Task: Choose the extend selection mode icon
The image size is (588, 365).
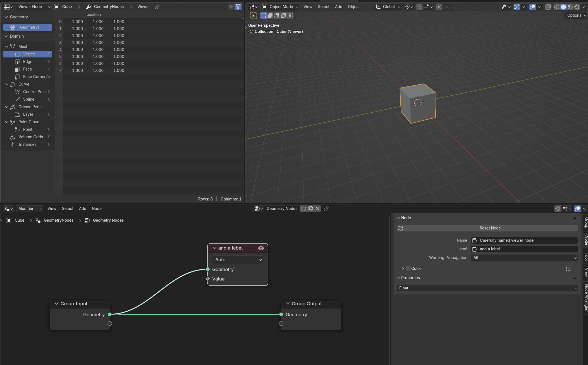Action: coord(270,16)
